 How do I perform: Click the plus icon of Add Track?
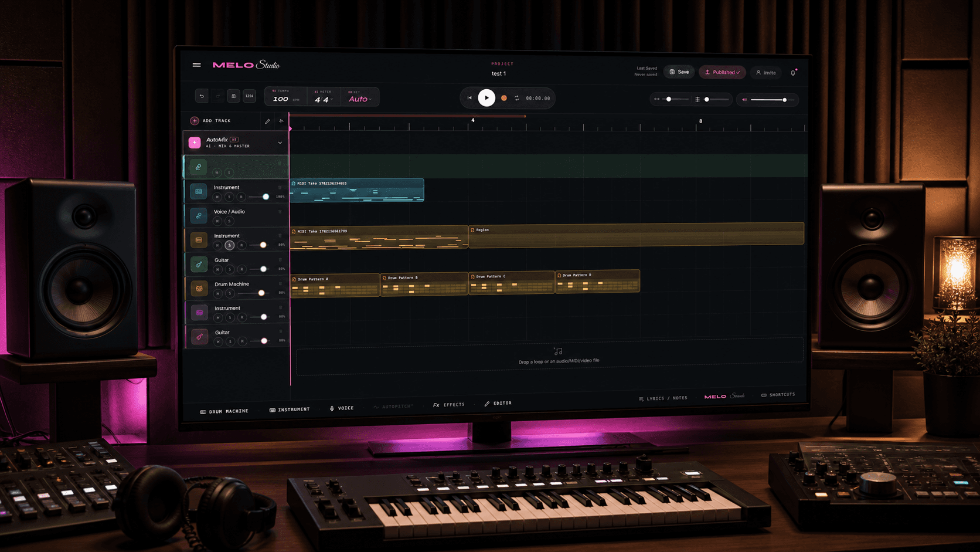(x=195, y=121)
